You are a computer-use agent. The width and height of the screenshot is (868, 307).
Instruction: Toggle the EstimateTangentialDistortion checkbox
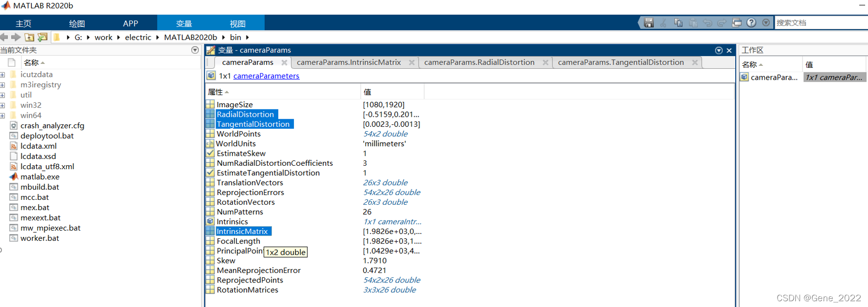tap(210, 172)
